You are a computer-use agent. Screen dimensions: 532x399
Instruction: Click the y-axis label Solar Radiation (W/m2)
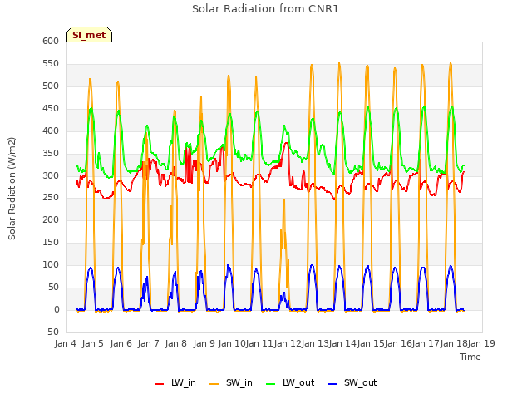click(12, 189)
